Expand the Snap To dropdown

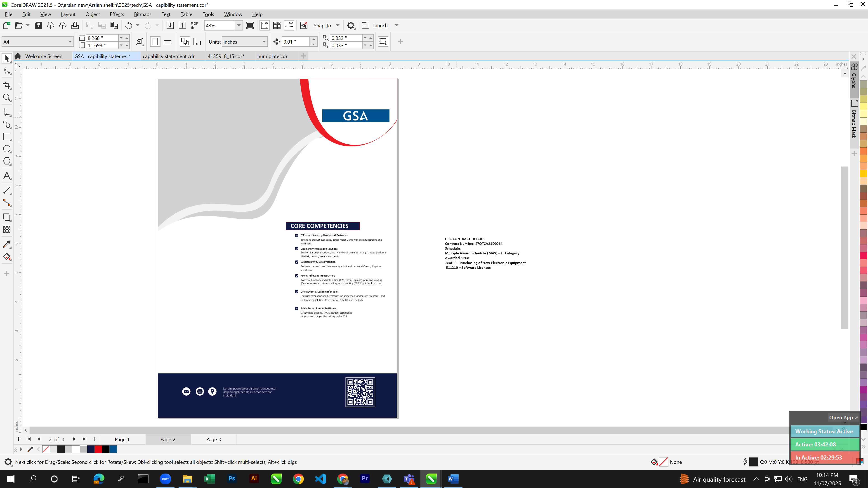coord(338,25)
